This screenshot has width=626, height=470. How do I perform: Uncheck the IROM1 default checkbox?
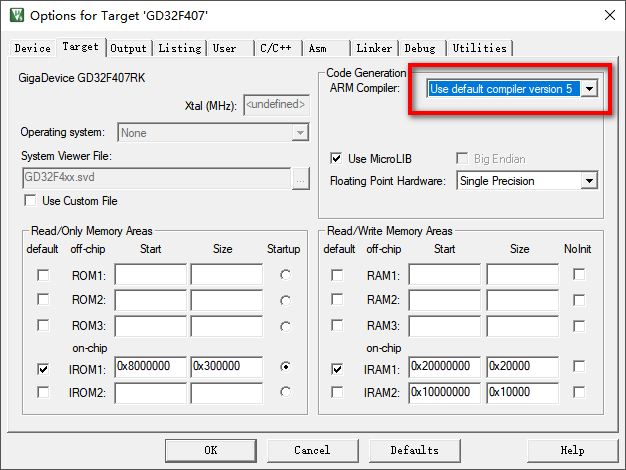click(43, 369)
